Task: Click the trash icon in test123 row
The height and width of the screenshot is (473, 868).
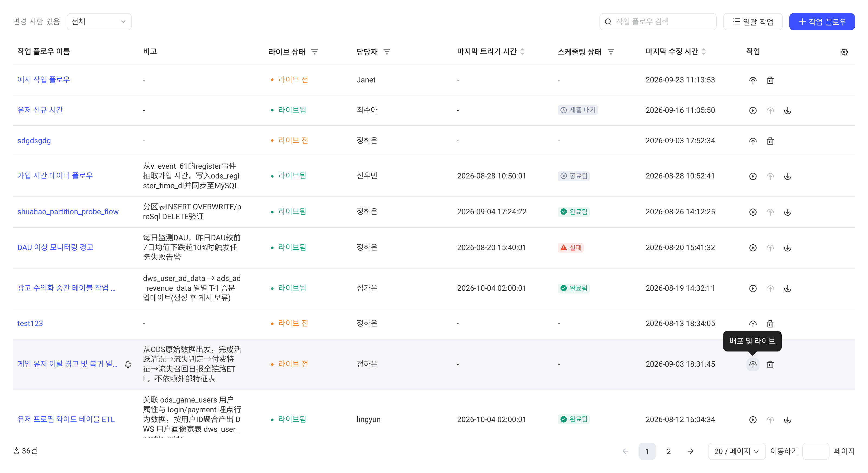Action: tap(770, 324)
